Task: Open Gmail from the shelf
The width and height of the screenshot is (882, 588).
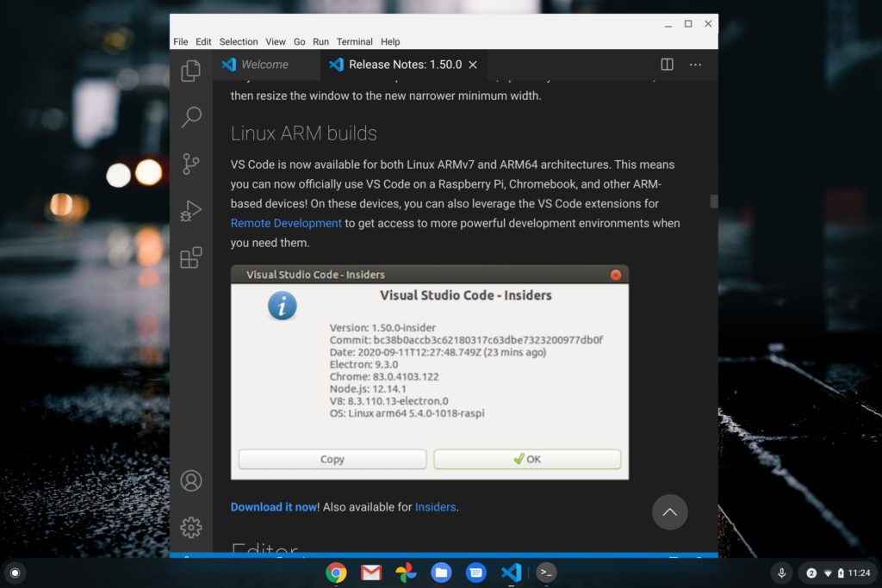Action: pos(371,573)
